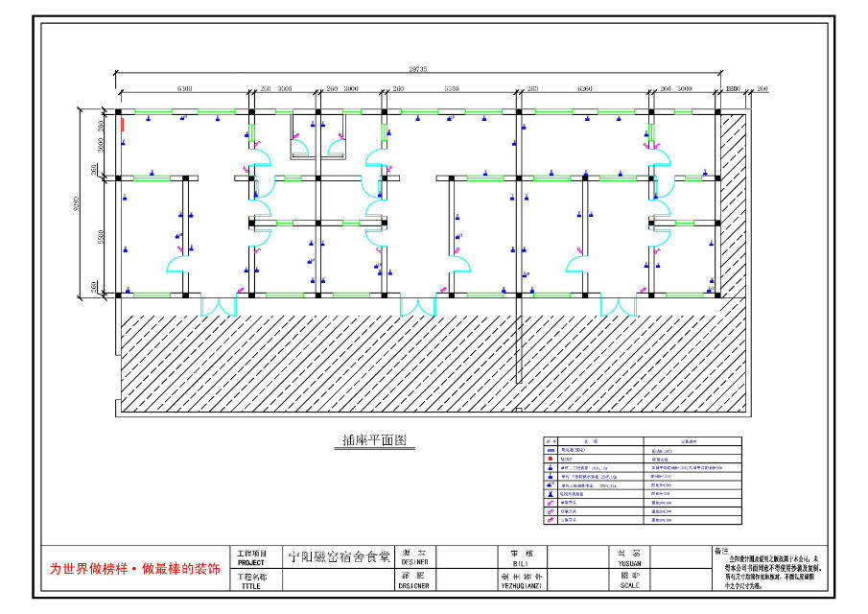Click the last magenta switch symbol in legend
Image resolution: width=868 pixels, height=614 pixels.
550,520
